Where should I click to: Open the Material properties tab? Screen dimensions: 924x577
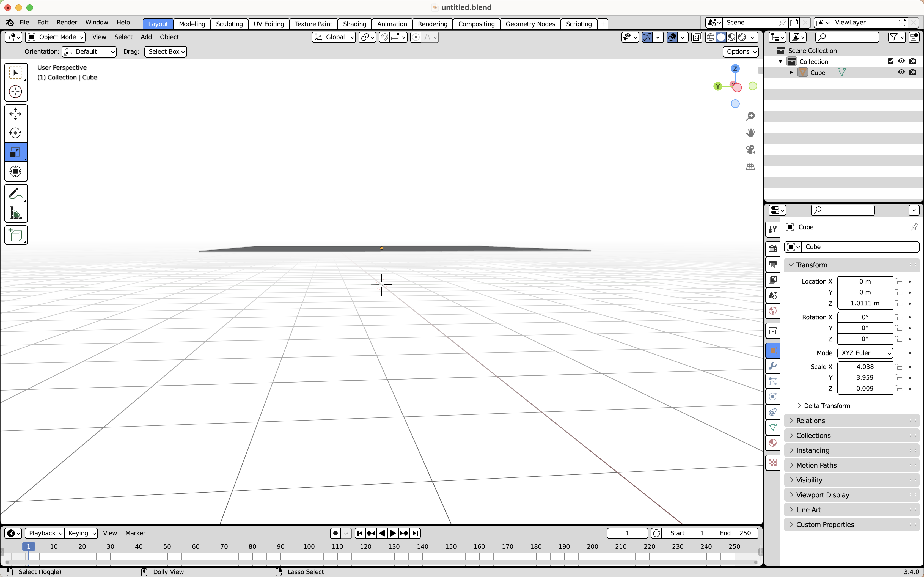[x=773, y=443]
